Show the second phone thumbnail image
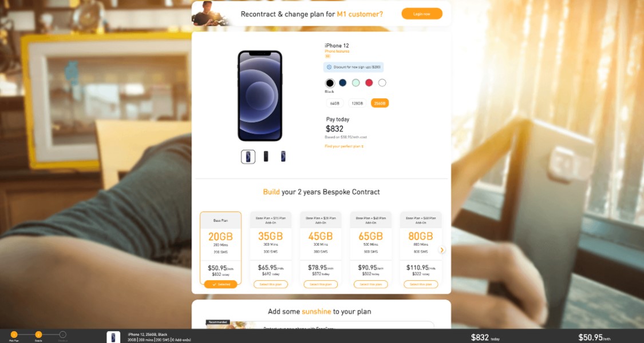The height and width of the screenshot is (343, 644). 266,156
